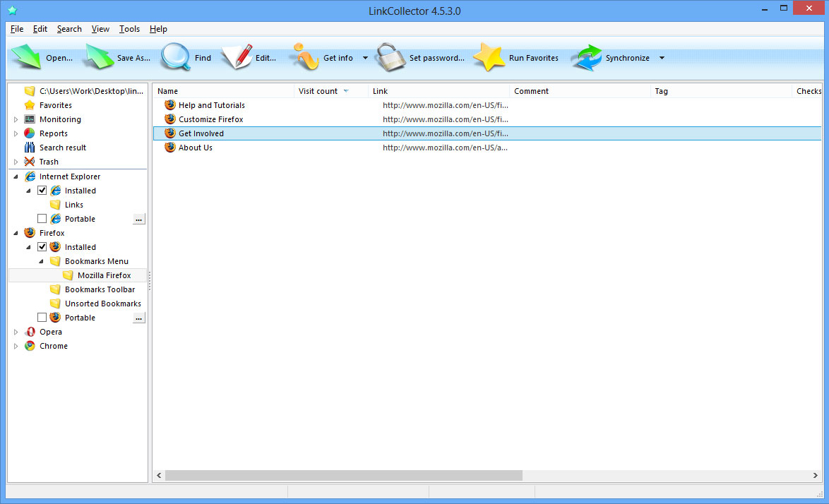Click the Set password padlock icon
Image resolution: width=829 pixels, height=504 pixels.
390,58
